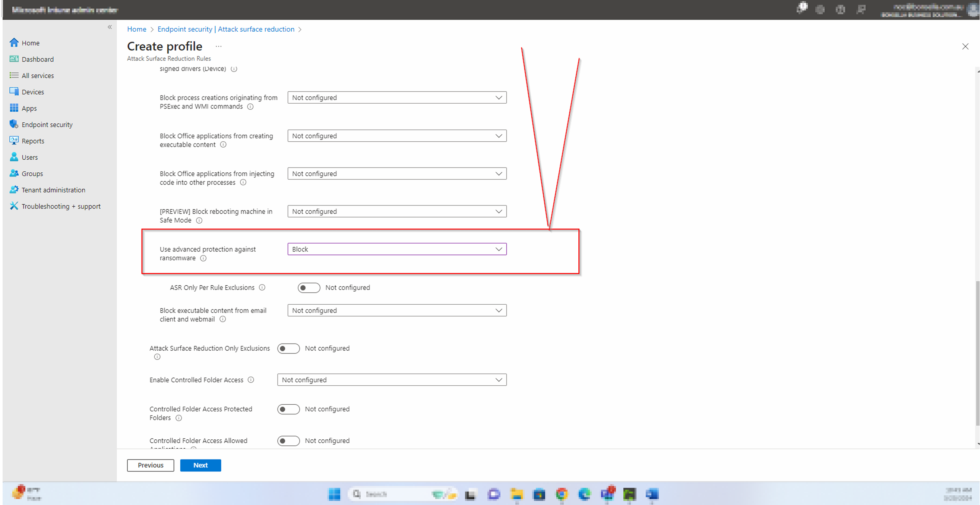Viewport: 980px width, 505px height.
Task: Collapse the left navigation sidebar
Action: coord(110,27)
